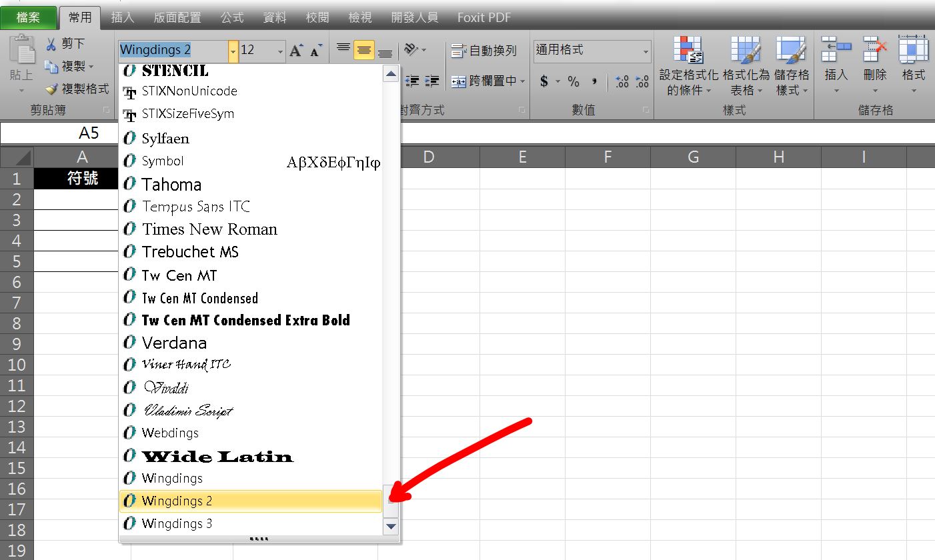The image size is (935, 560).
Task: Click Wrap Text (自動換列)
Action: point(484,50)
